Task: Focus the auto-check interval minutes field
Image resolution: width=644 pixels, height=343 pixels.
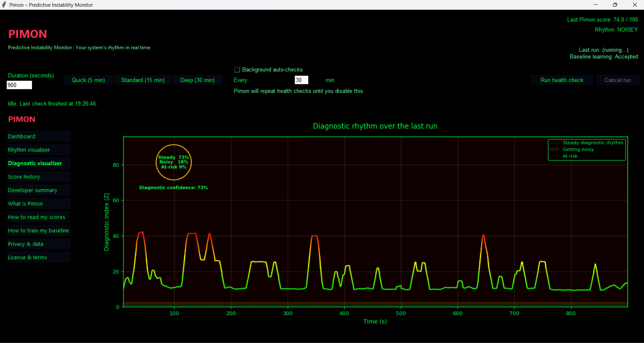Action: 301,80
